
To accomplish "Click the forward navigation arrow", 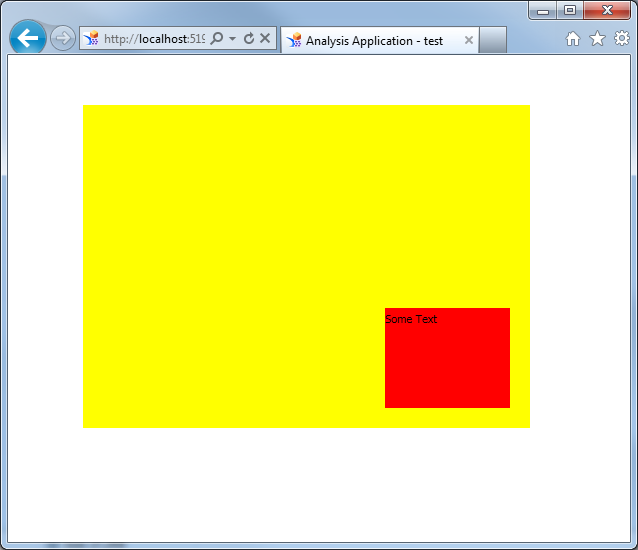I will pos(63,39).
